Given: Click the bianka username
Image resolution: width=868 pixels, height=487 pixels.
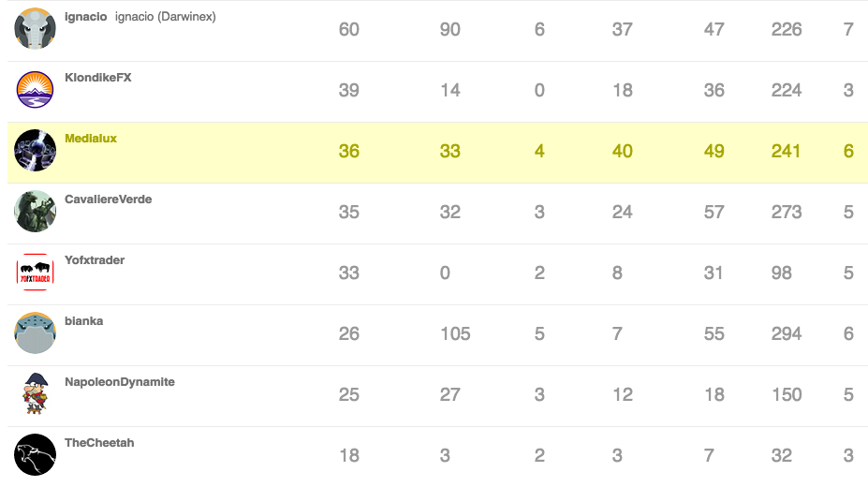Looking at the screenshot, I should [83, 321].
